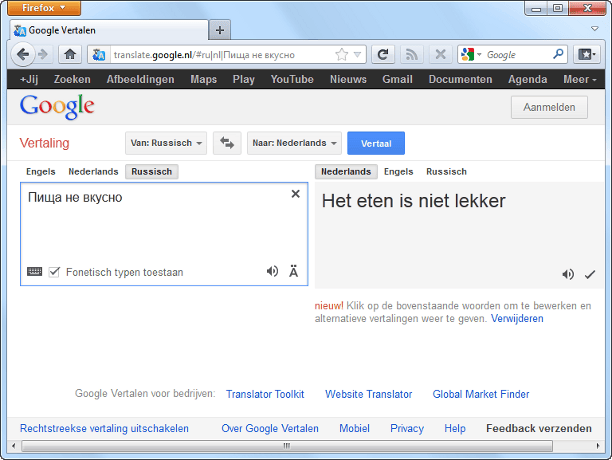612x460 pixels.
Task: Click Feedback verzenden
Action: [539, 428]
